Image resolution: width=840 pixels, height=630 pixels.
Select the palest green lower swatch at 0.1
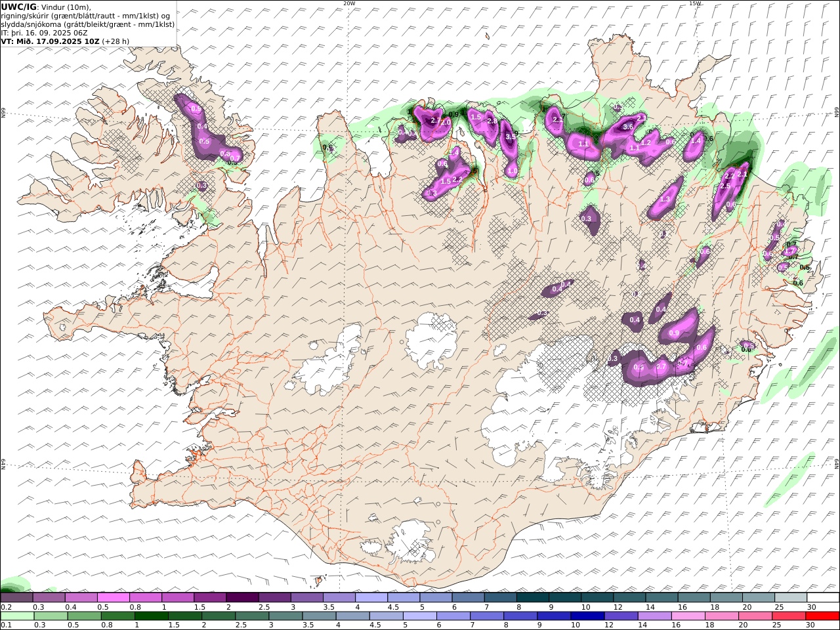17,616
